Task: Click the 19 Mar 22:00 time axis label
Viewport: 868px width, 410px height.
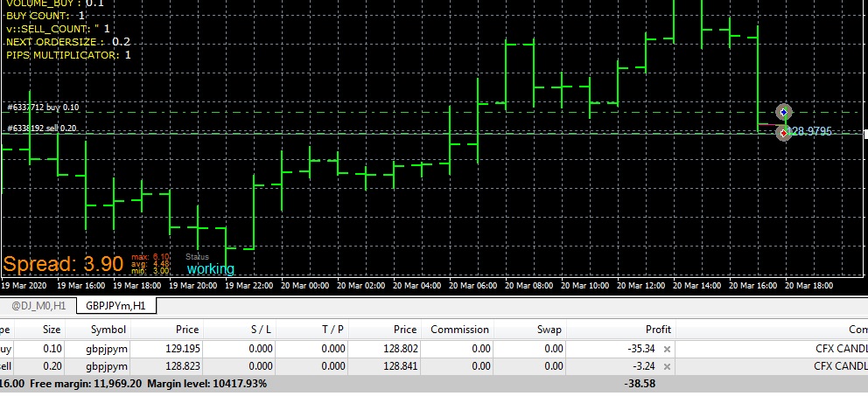Action: tap(248, 286)
